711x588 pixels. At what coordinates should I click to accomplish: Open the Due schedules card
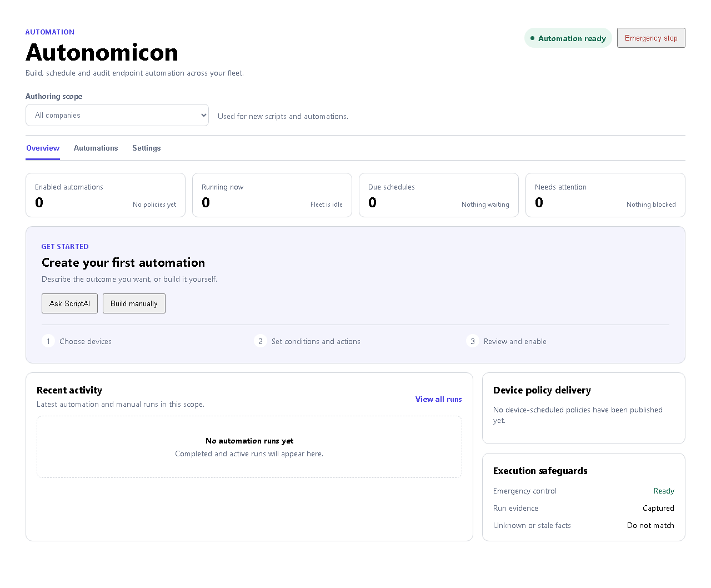(x=439, y=195)
